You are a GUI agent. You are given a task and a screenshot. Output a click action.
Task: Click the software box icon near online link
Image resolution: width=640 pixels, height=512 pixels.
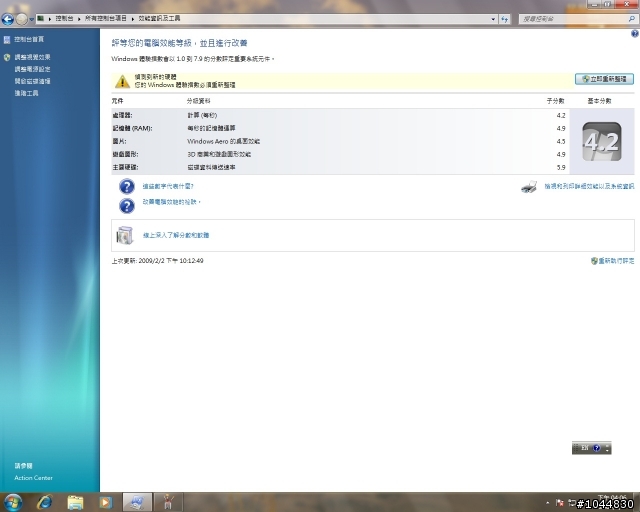point(125,235)
